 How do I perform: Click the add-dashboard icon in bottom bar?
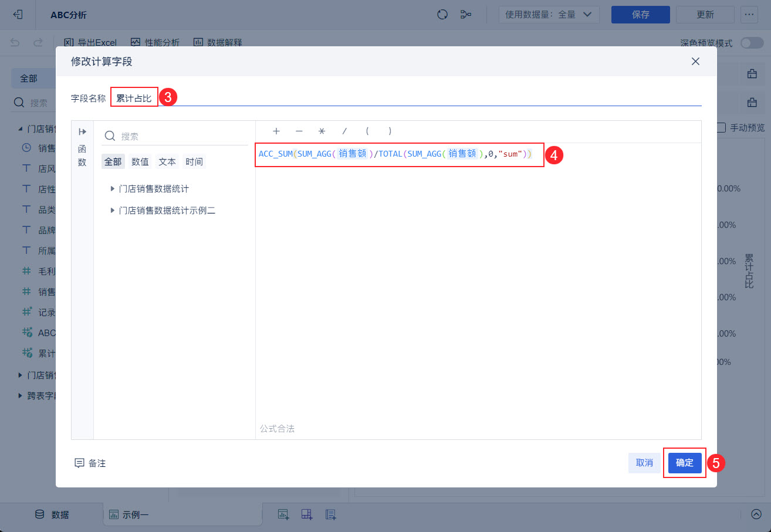click(307, 514)
